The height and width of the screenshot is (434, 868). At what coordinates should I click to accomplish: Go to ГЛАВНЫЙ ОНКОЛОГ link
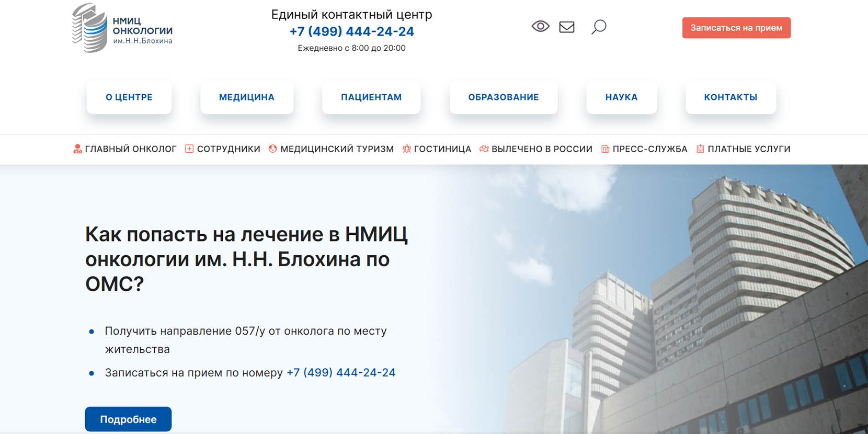click(131, 149)
